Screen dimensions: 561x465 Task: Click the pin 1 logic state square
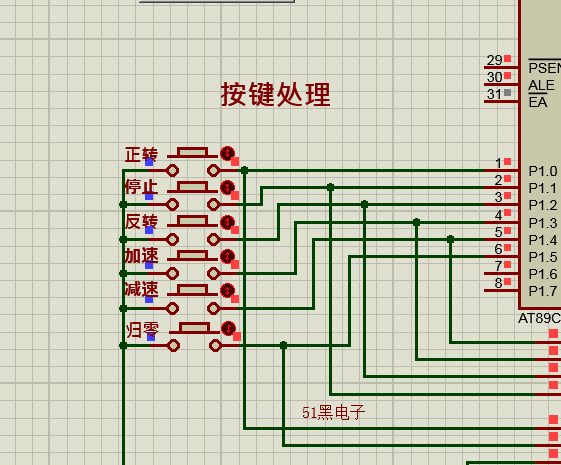tap(507, 162)
